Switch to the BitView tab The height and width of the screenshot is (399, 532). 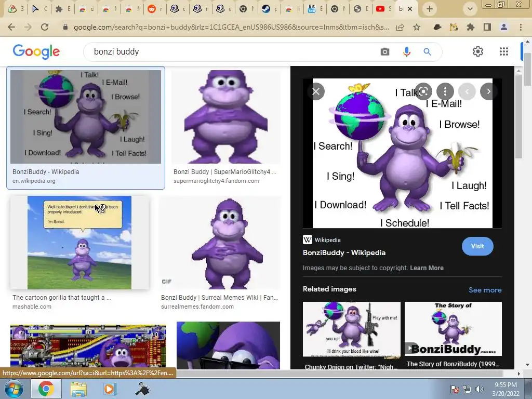pyautogui.click(x=315, y=9)
